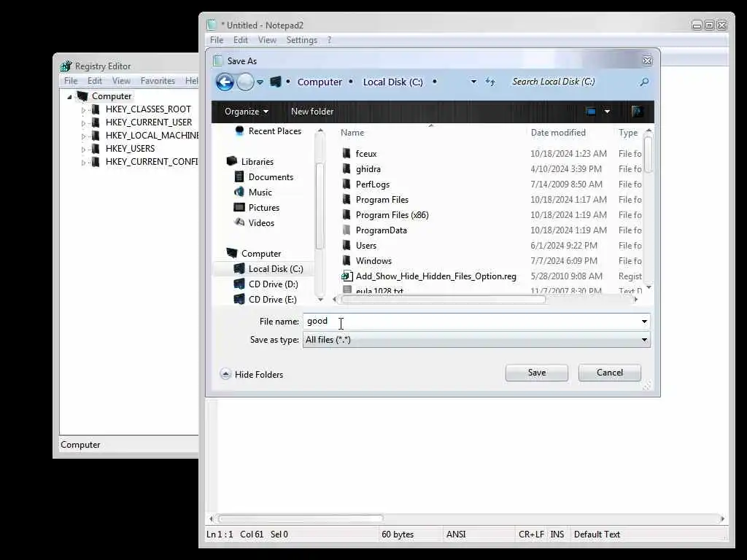Click Notepad2 horizontal scrollbar

click(x=300, y=518)
